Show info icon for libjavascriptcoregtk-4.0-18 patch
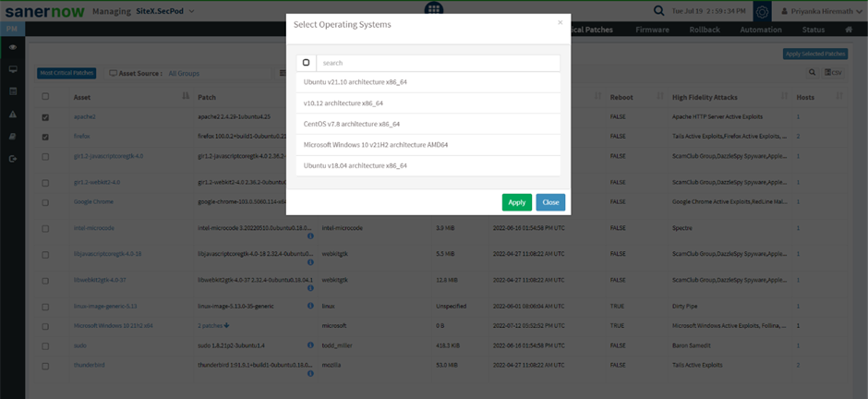Screen dimensions: 868x399 pos(310,261)
